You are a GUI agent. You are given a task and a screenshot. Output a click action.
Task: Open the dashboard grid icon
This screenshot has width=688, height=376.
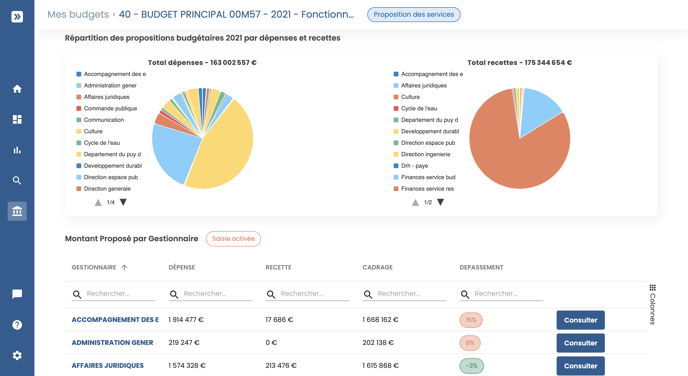pos(17,119)
